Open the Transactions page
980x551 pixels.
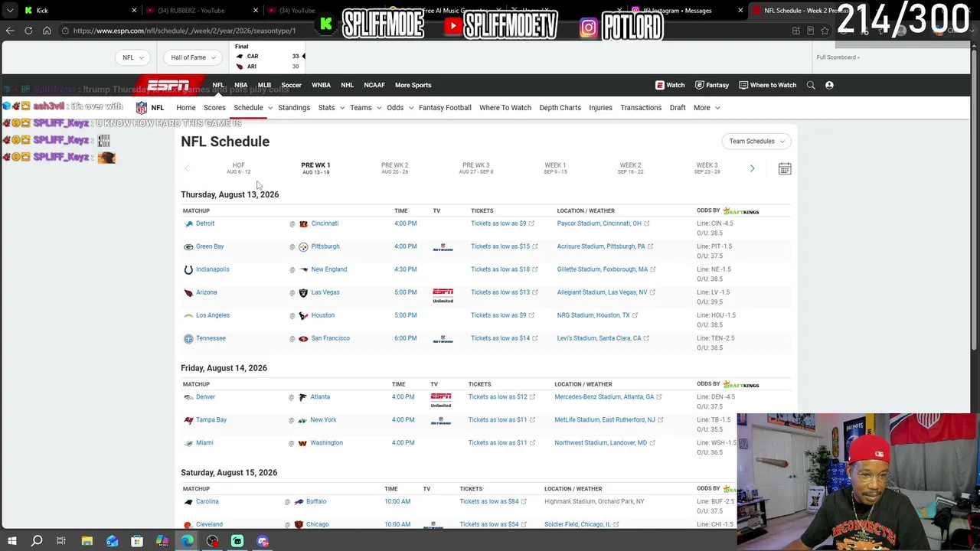[x=641, y=108]
